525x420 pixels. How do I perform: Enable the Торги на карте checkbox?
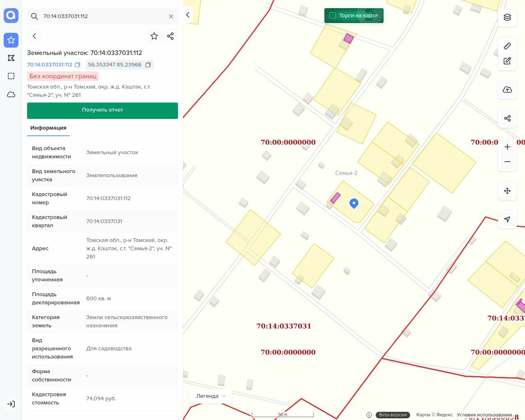coord(333,16)
